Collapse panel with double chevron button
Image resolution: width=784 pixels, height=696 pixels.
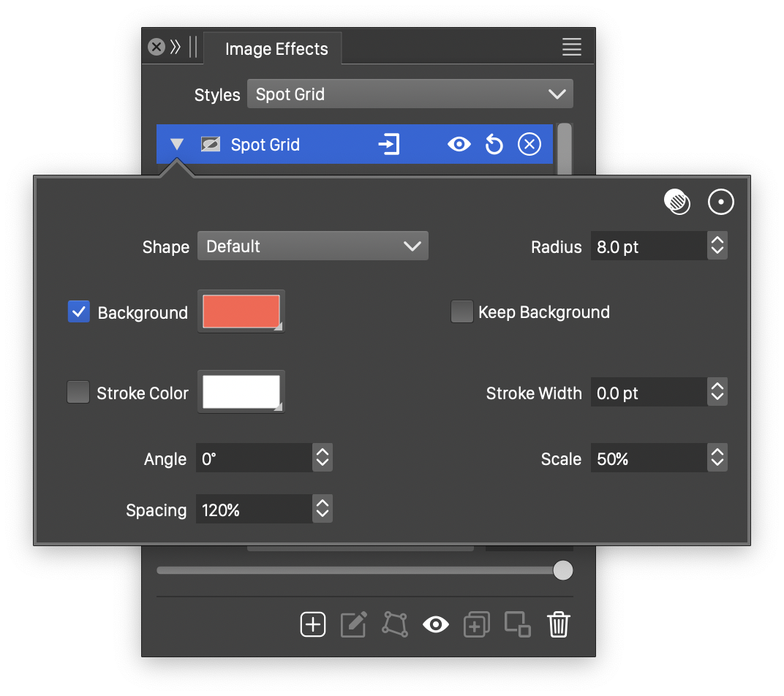(x=176, y=48)
